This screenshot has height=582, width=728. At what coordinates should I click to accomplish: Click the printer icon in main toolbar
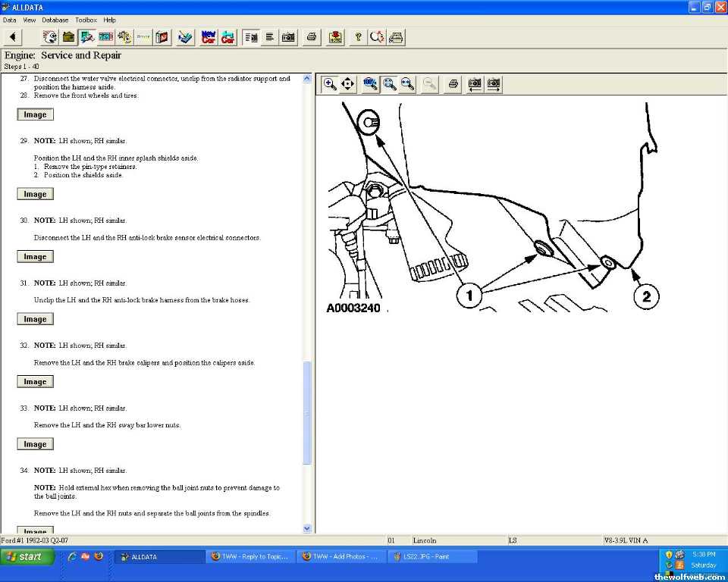pos(311,37)
